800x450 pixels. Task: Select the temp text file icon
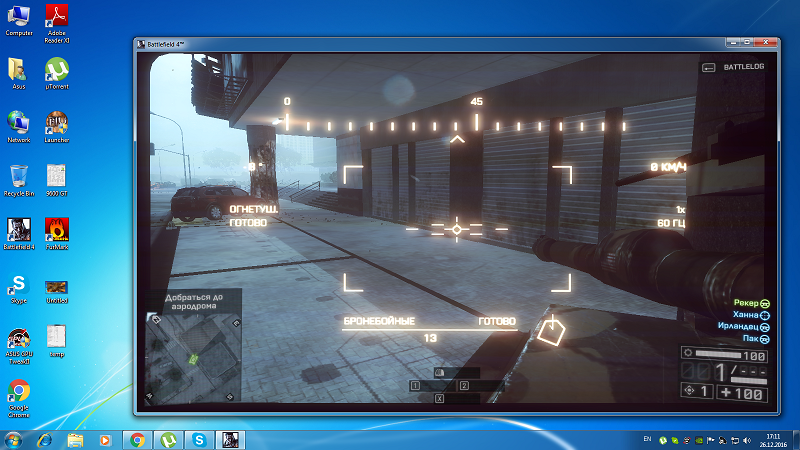click(57, 341)
